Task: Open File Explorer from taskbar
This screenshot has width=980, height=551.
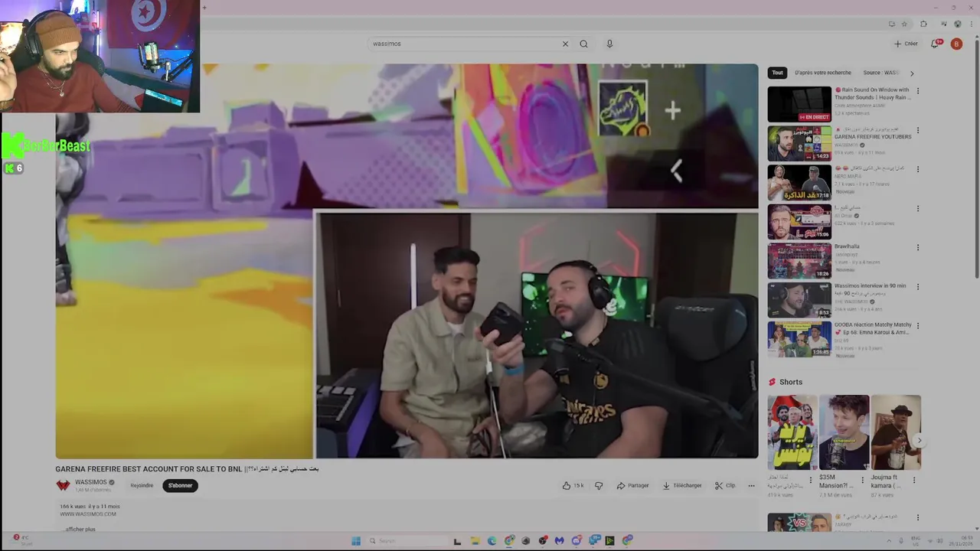Action: (475, 541)
